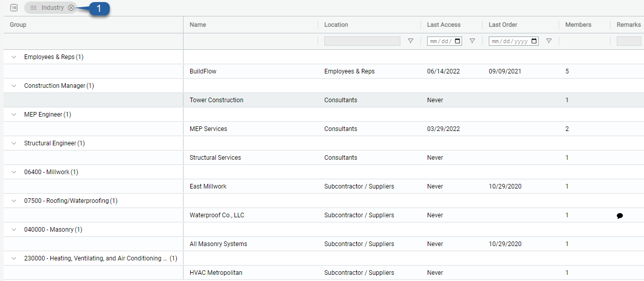Sort by the Members column header
The image size is (644, 281).
578,25
